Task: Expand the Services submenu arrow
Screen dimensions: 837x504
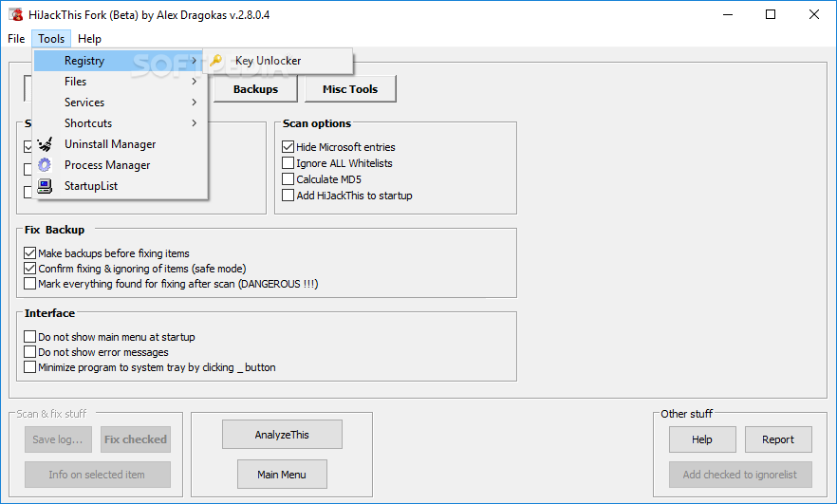Action: coord(195,102)
